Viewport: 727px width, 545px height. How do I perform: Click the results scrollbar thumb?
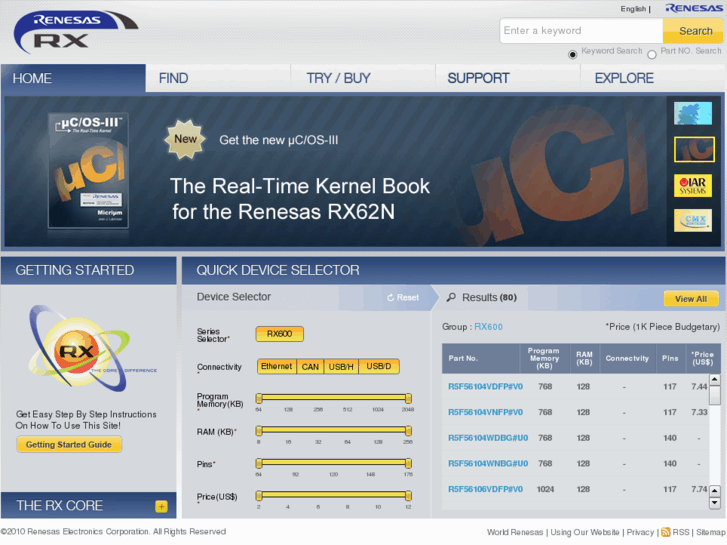click(714, 395)
